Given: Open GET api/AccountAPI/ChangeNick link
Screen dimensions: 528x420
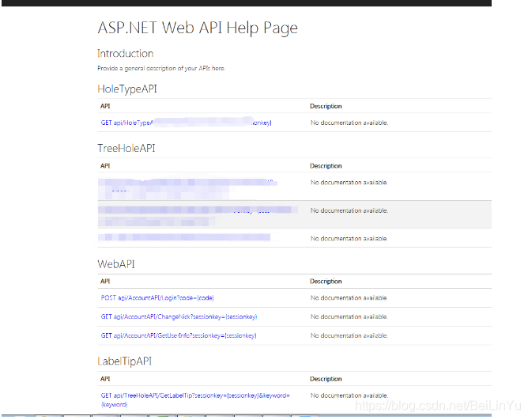Looking at the screenshot, I should pyautogui.click(x=179, y=317).
